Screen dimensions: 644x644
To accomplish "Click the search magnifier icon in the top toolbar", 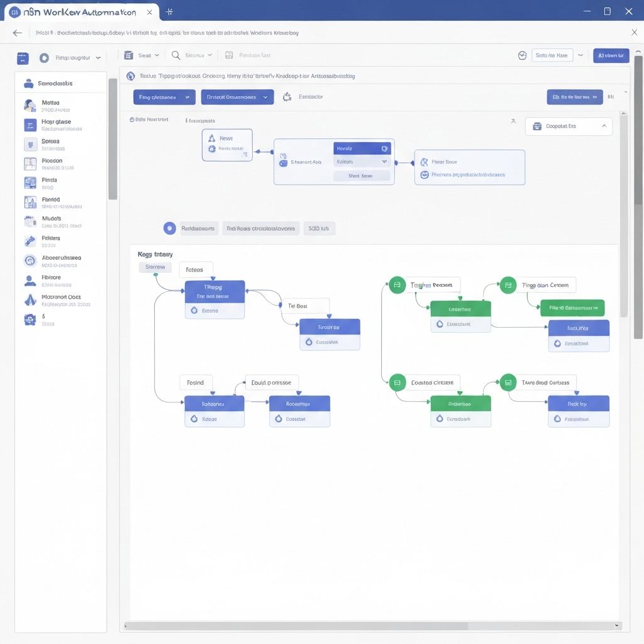I will point(176,55).
